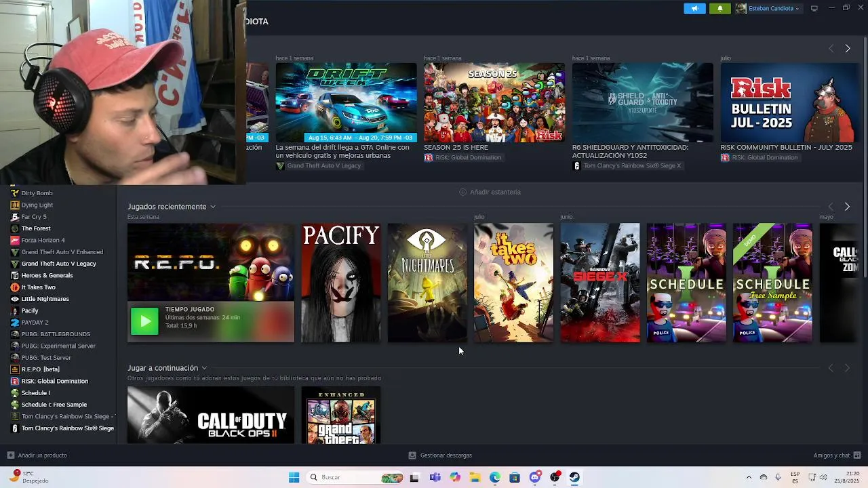
Task: Open Esteban Candiota account dropdown
Action: [x=768, y=8]
